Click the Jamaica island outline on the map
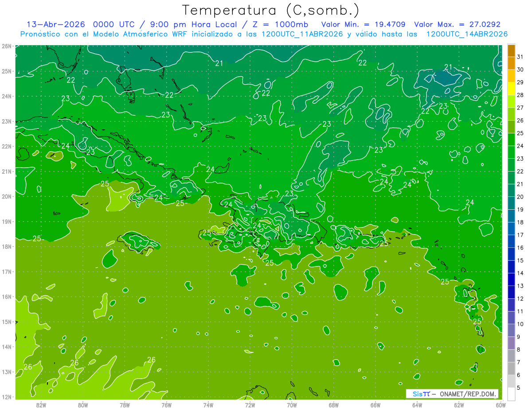The height and width of the screenshot is (411, 532). [x=139, y=243]
